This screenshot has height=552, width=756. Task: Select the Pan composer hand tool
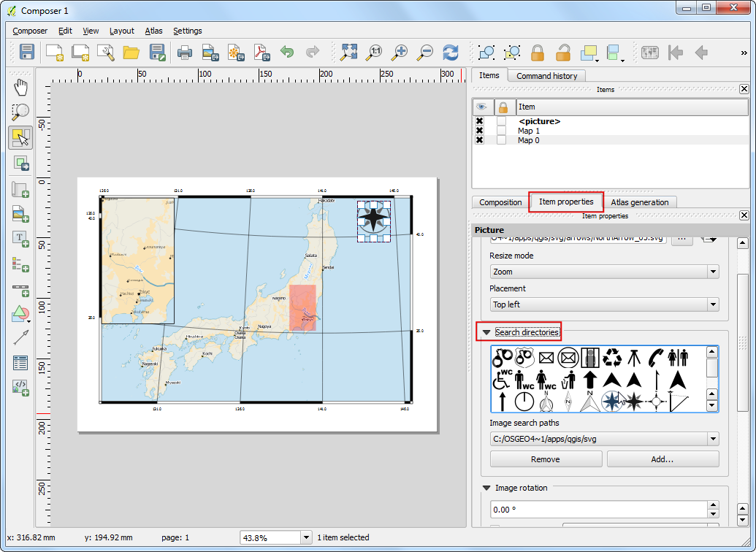20,87
